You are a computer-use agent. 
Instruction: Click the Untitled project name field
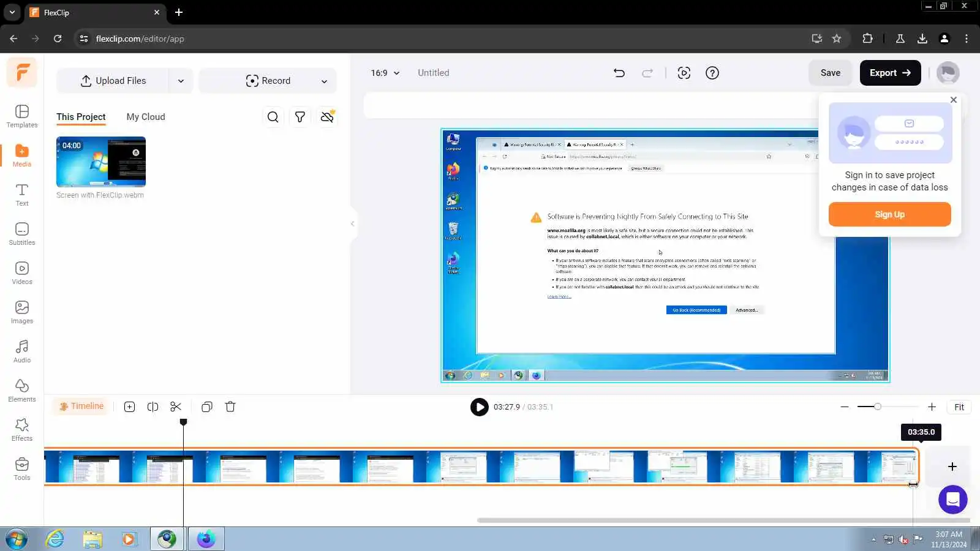pyautogui.click(x=434, y=73)
